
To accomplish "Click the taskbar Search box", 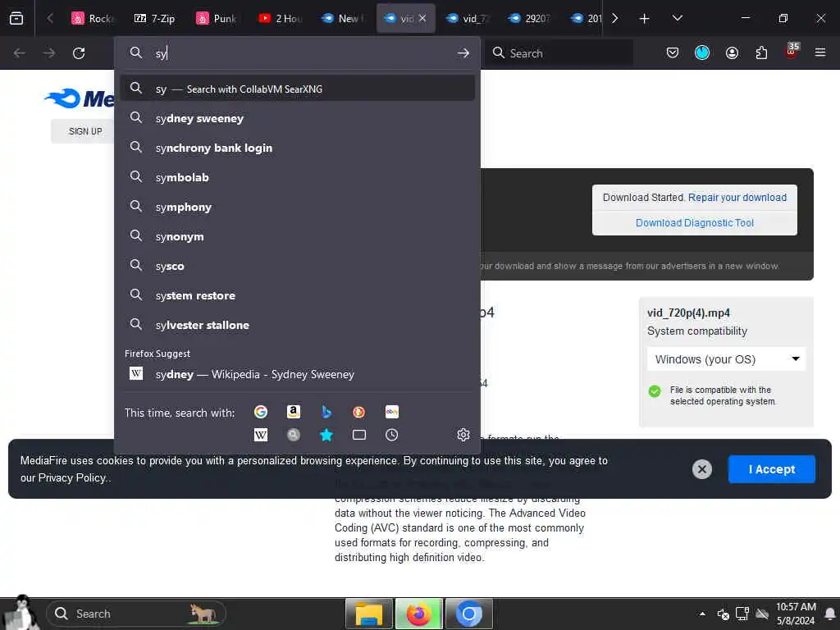I will coord(136,614).
